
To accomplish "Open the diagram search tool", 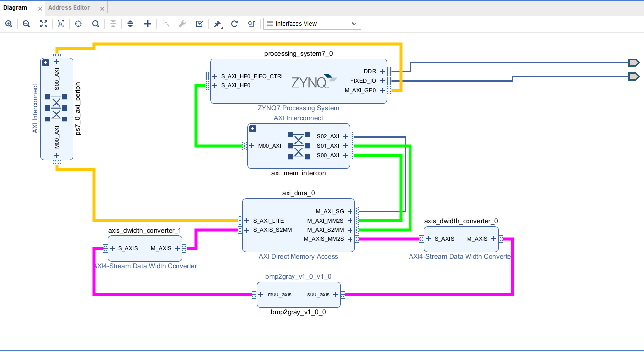I will pos(96,24).
